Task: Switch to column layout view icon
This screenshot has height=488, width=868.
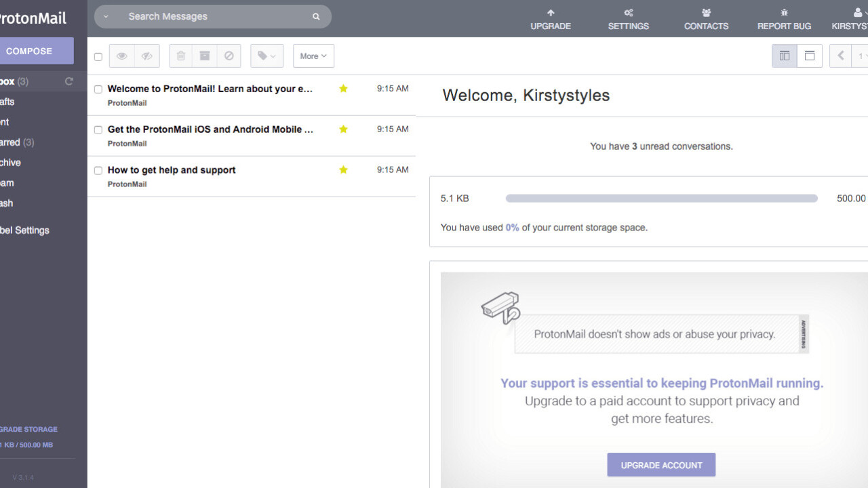Action: (785, 56)
